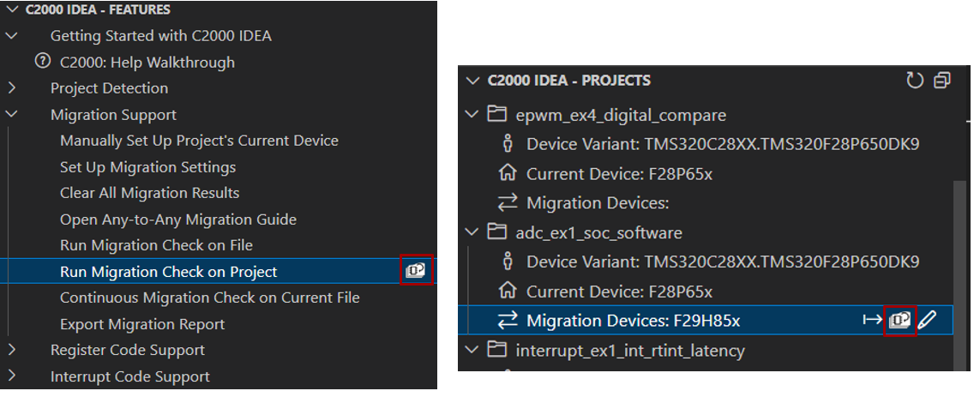980x397 pixels.
Task: Expand Register Code Support node
Action: pyautogui.click(x=12, y=350)
